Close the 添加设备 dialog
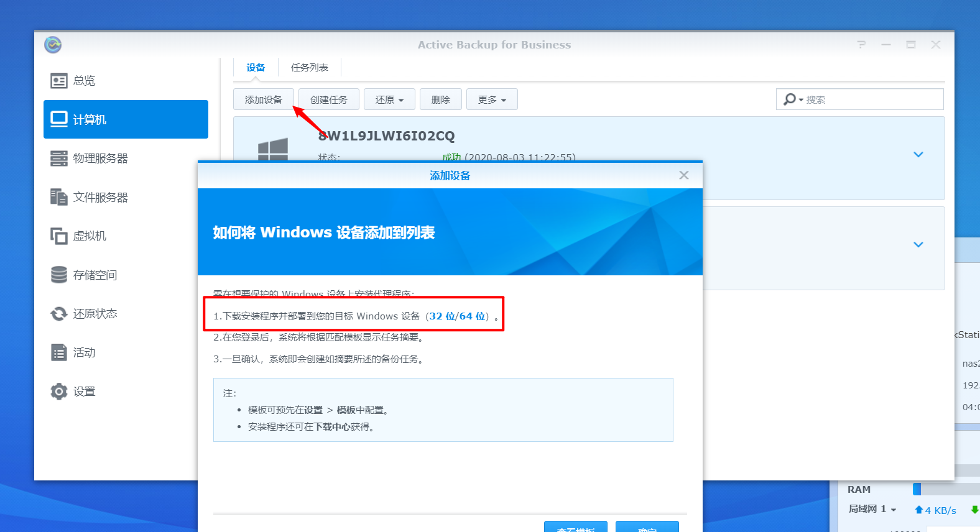Image resolution: width=980 pixels, height=532 pixels. tap(684, 175)
